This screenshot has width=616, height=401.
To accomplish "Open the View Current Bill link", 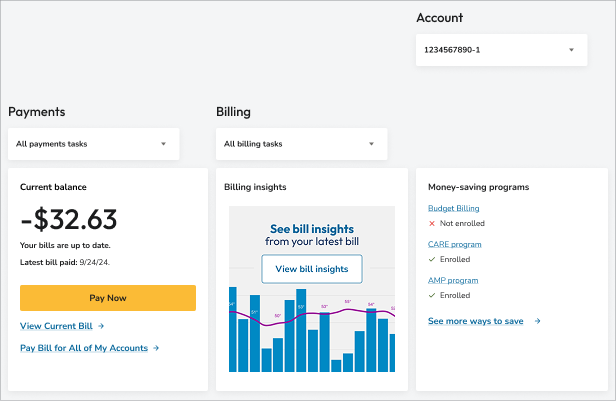I will click(x=56, y=326).
